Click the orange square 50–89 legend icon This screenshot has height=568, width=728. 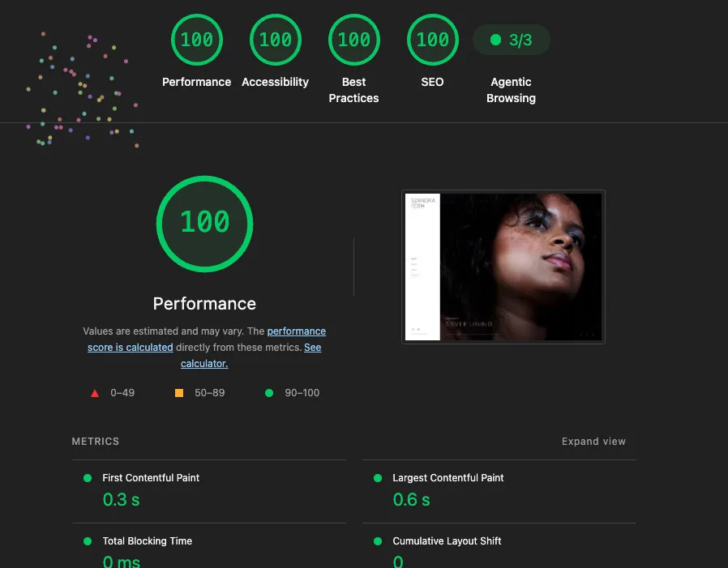178,393
